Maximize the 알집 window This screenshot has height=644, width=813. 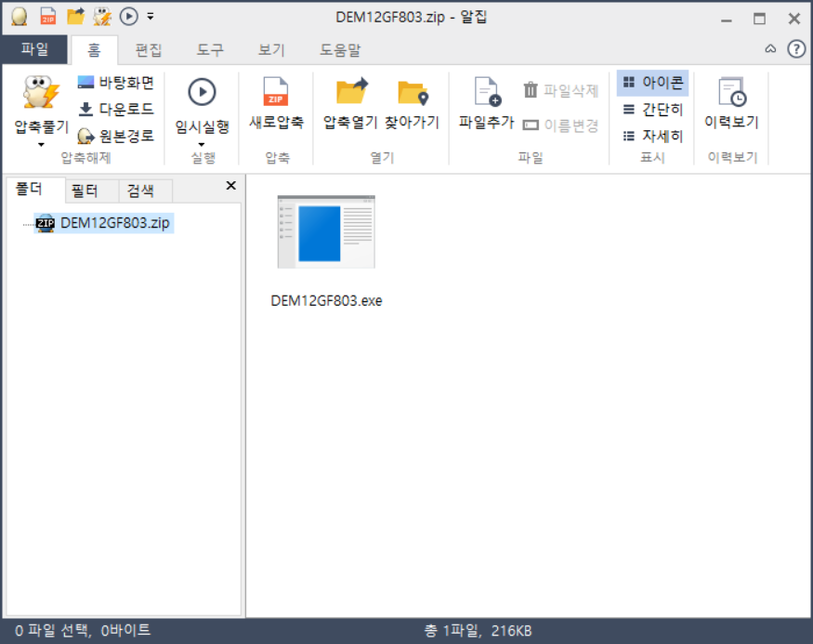pos(760,19)
